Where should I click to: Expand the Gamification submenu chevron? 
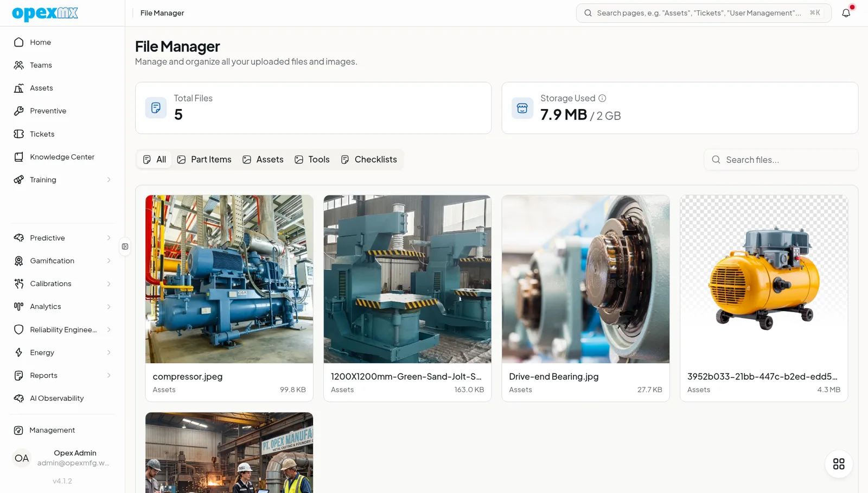coord(108,261)
